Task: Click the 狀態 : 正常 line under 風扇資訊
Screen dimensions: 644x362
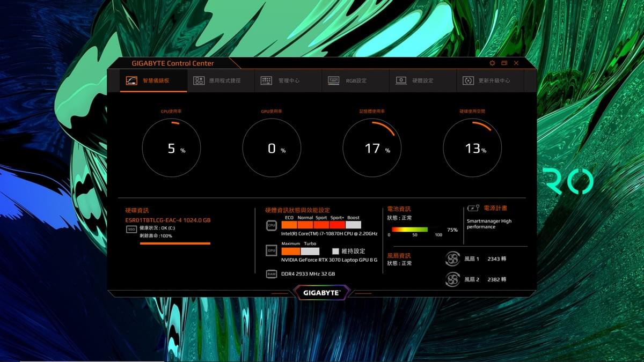Action: pyautogui.click(x=399, y=263)
